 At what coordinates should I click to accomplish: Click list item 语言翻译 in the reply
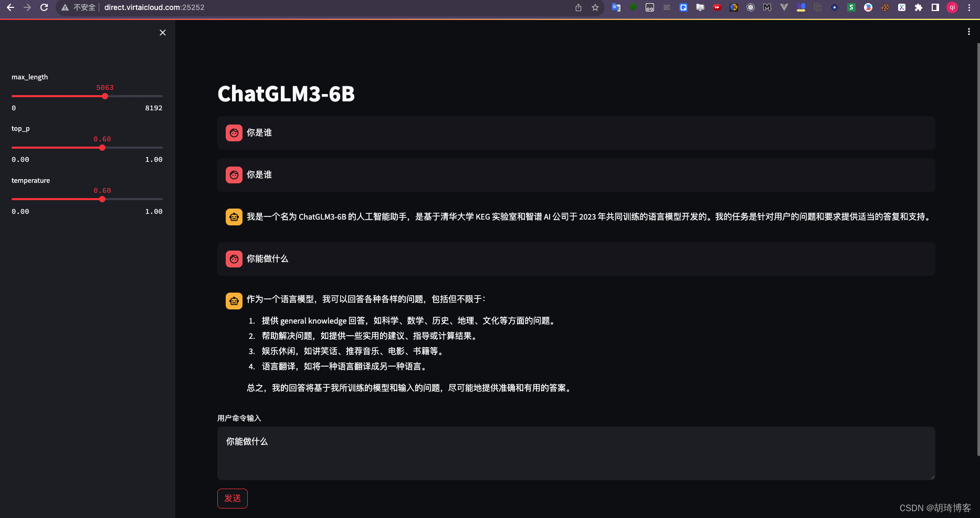point(345,367)
